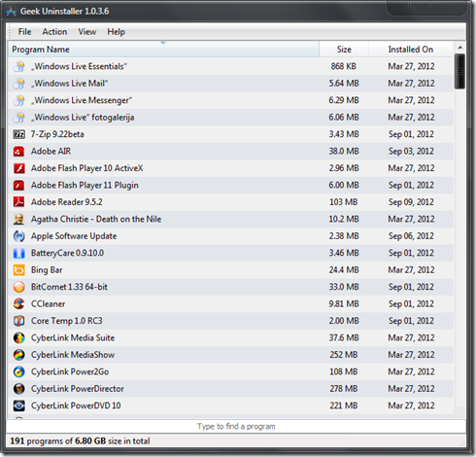
Task: Click the CyberLink MediaShow icon
Action: click(x=18, y=355)
